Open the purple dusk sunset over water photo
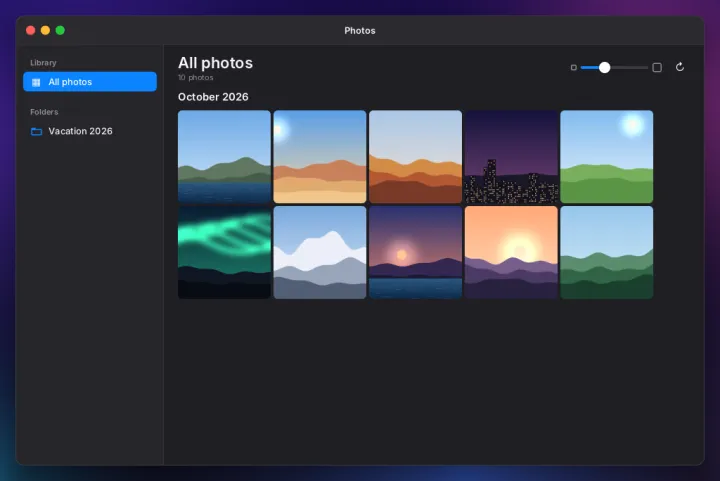 click(416, 252)
